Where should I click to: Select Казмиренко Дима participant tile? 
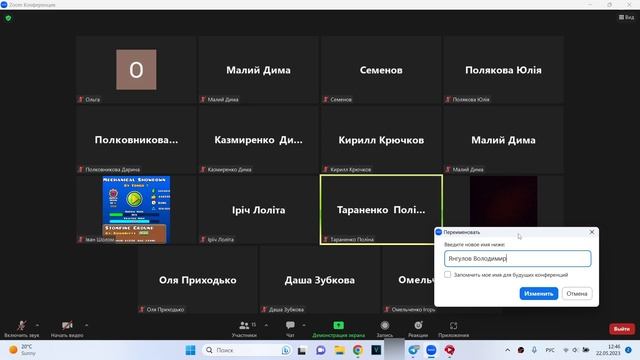tap(258, 140)
